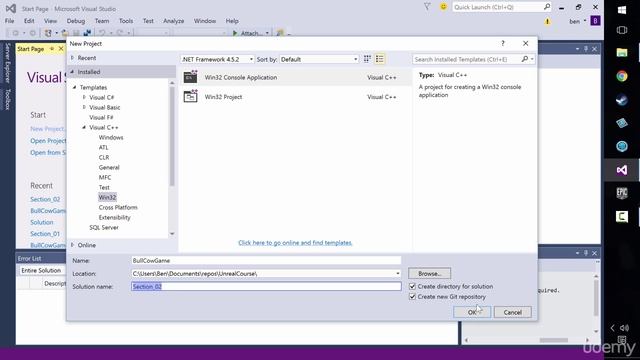Open recent project Section_02 on Start Page
640x360 pixels.
click(x=45, y=199)
